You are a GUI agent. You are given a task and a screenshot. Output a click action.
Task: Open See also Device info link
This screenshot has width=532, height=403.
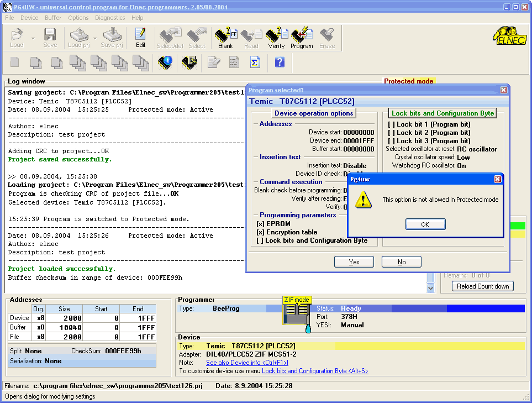[247, 363]
